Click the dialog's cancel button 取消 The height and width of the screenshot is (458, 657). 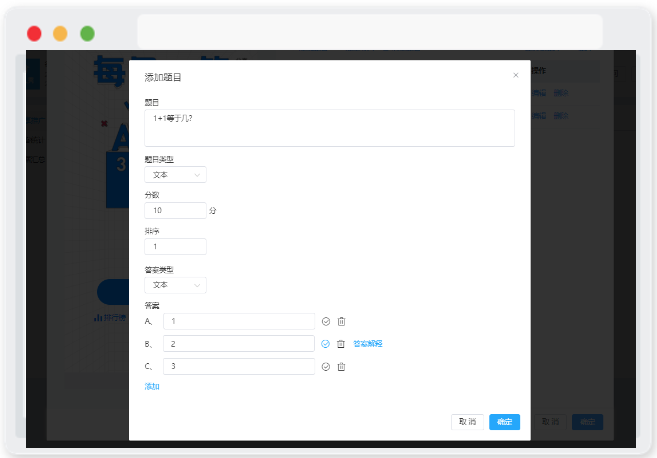[x=467, y=422]
